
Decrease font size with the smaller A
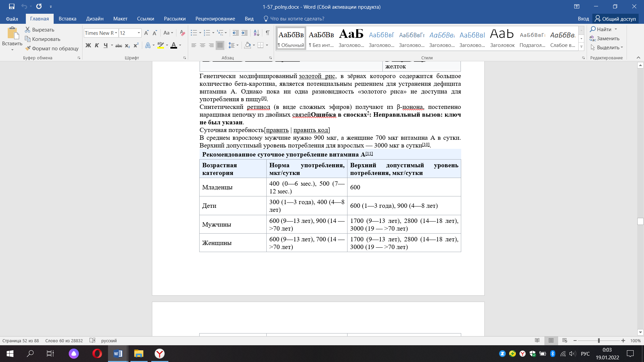click(x=155, y=33)
